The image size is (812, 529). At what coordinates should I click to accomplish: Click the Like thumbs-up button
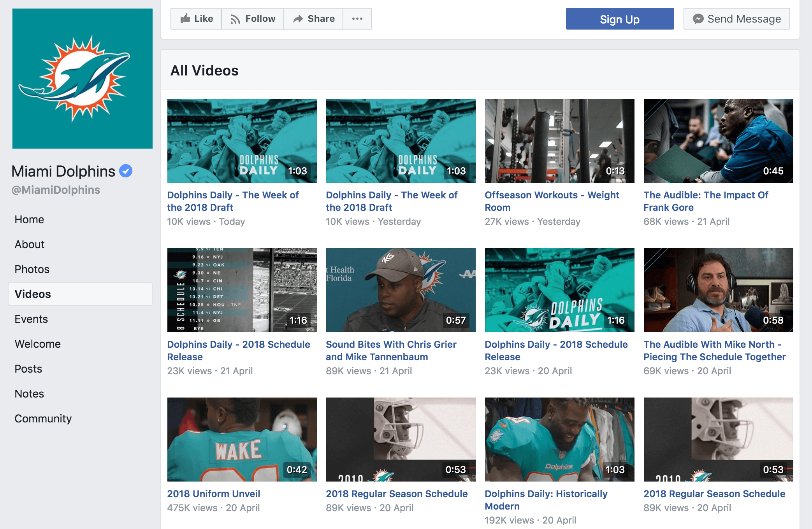tap(197, 19)
